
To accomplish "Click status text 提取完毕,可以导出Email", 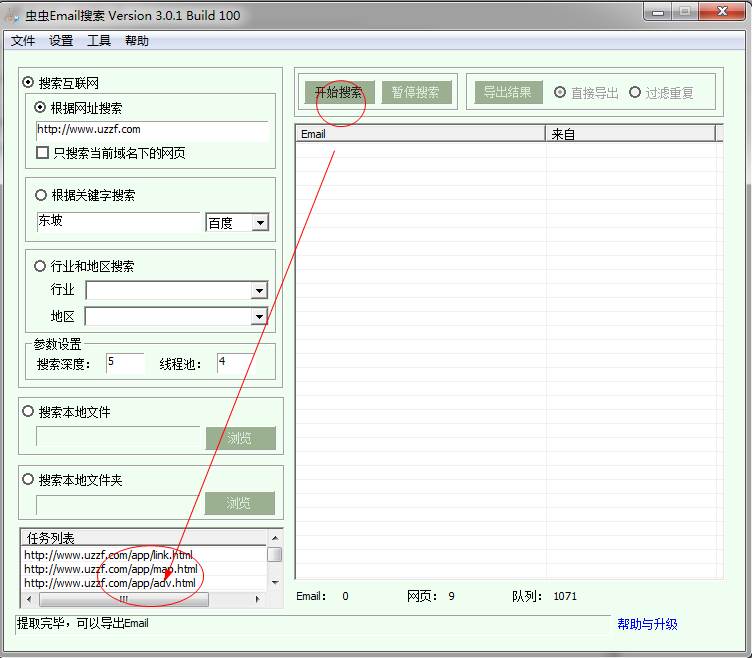I will pos(82,623).
